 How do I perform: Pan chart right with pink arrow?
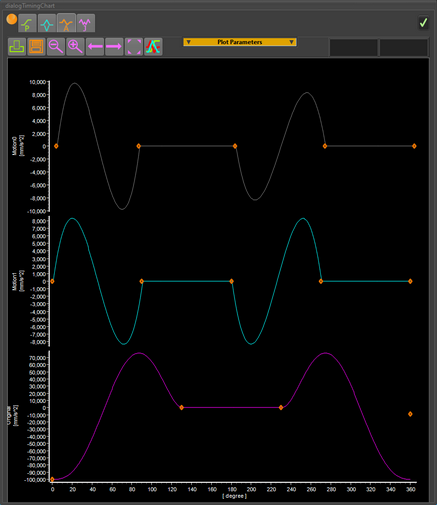tap(114, 47)
